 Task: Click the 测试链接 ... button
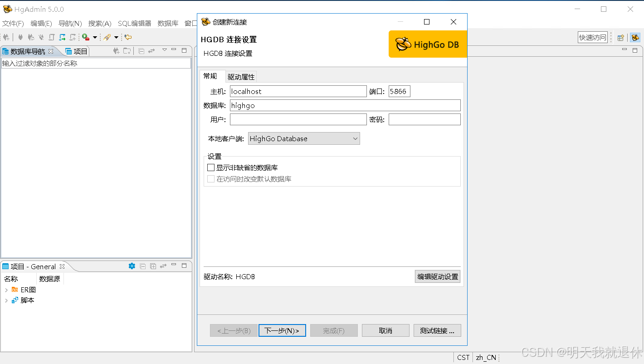[x=437, y=330]
